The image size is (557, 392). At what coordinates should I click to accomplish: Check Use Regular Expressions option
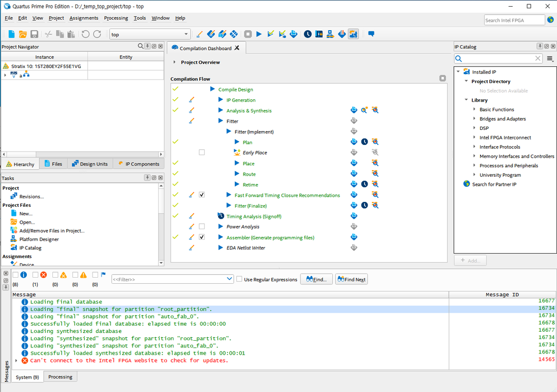coord(239,279)
